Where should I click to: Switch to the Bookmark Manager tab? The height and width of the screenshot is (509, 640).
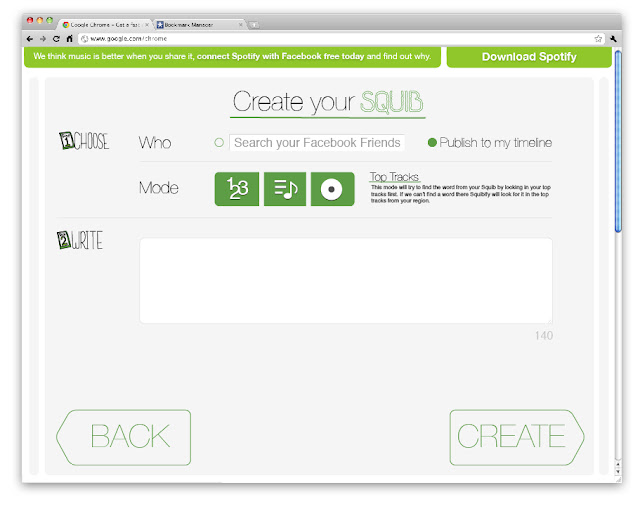[x=200, y=25]
